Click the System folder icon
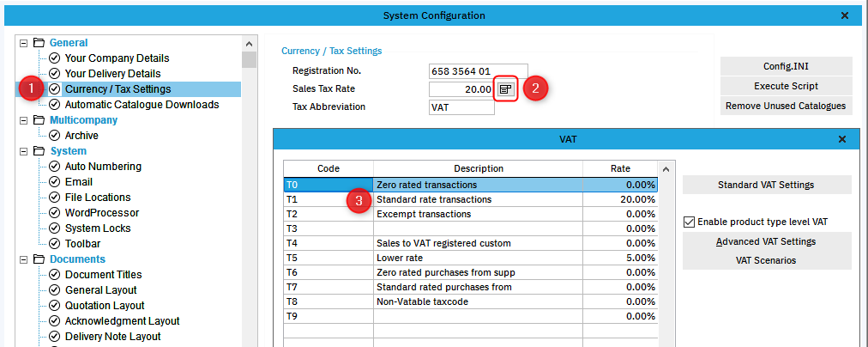Screen dimensions: 868x347 coord(39,151)
